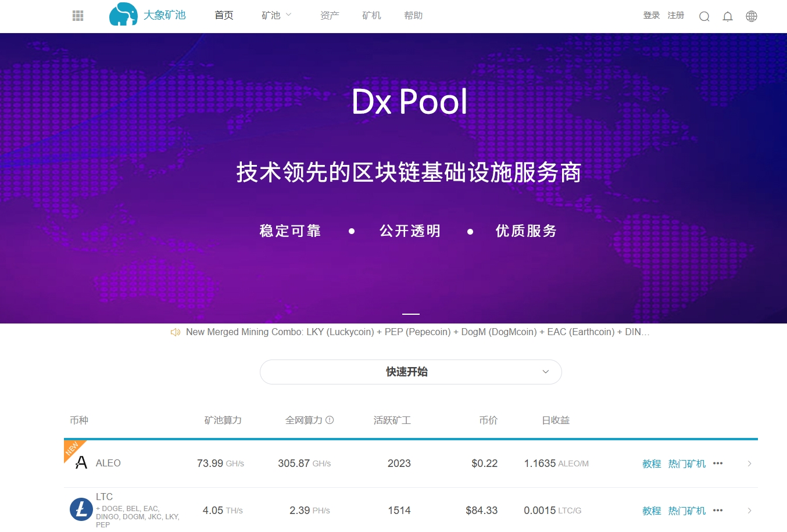787x532 pixels.
Task: Click the LTC active miners value 1514
Action: (399, 511)
